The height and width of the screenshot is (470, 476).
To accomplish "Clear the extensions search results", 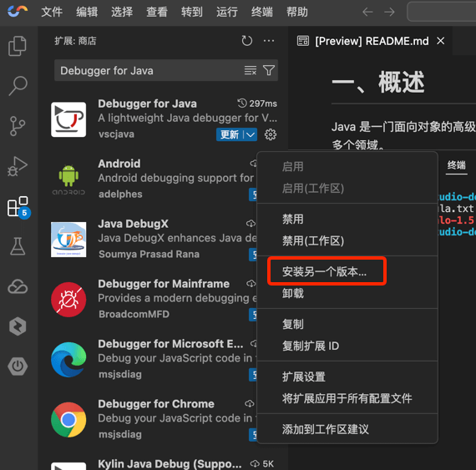I will tap(251, 70).
